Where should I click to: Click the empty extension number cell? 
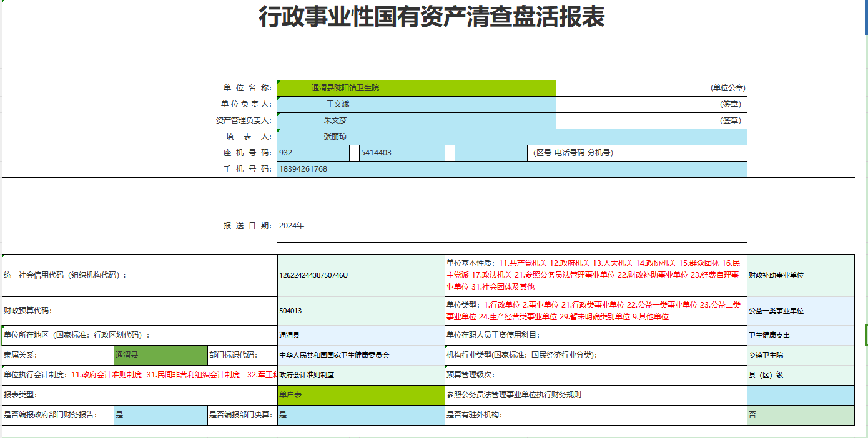coord(491,153)
